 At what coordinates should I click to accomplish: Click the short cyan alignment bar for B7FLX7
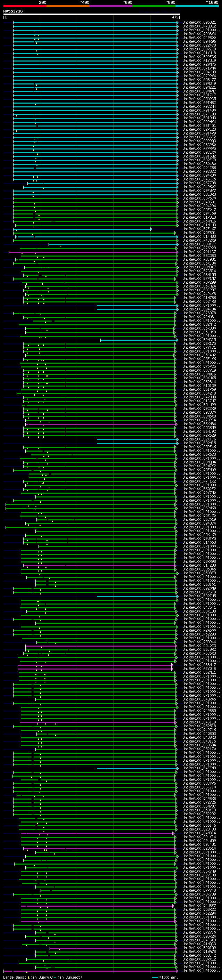83,229
